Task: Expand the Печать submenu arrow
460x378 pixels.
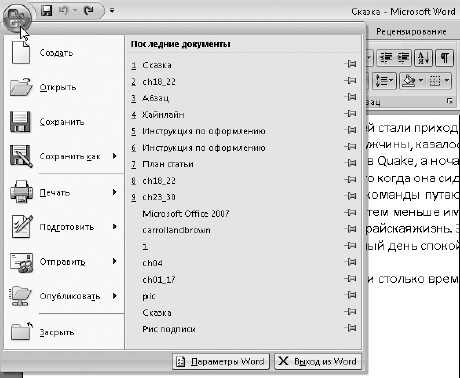Action: pyautogui.click(x=115, y=192)
